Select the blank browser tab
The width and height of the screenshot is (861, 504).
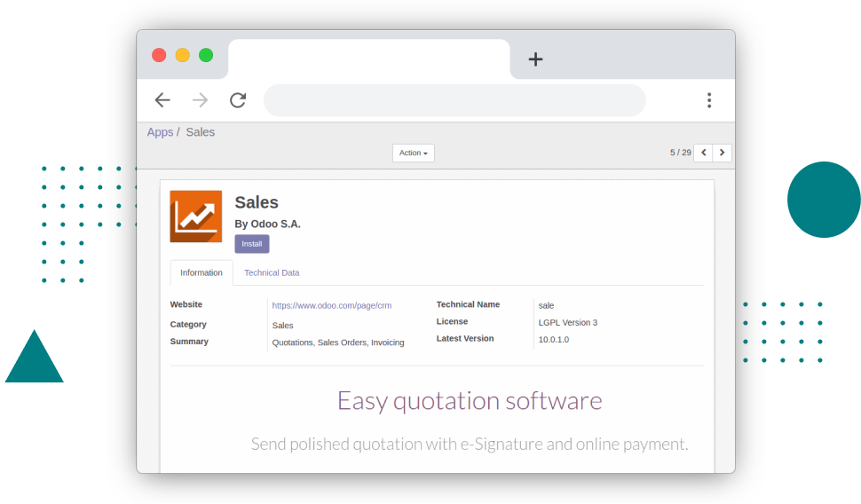(368, 59)
